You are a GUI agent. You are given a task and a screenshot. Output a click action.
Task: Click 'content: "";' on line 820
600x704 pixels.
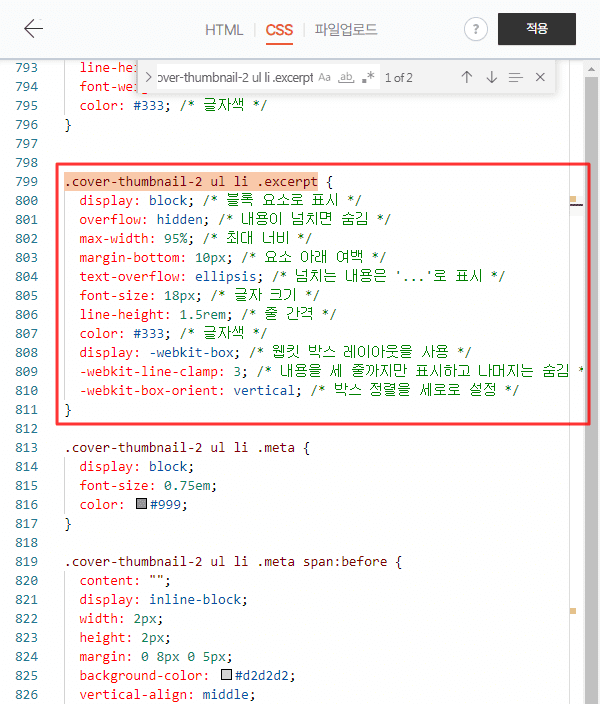coord(125,581)
